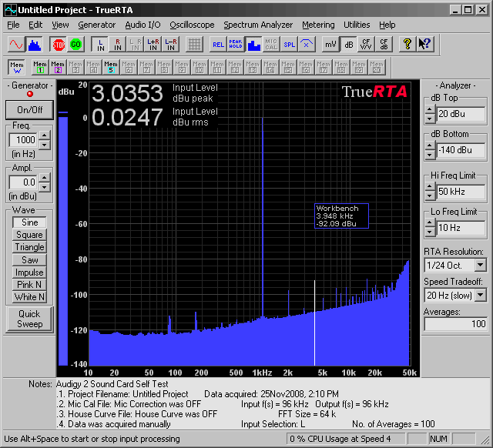493x448 pixels.
Task: Open the Spectrum Analyzer menu
Action: click(258, 25)
